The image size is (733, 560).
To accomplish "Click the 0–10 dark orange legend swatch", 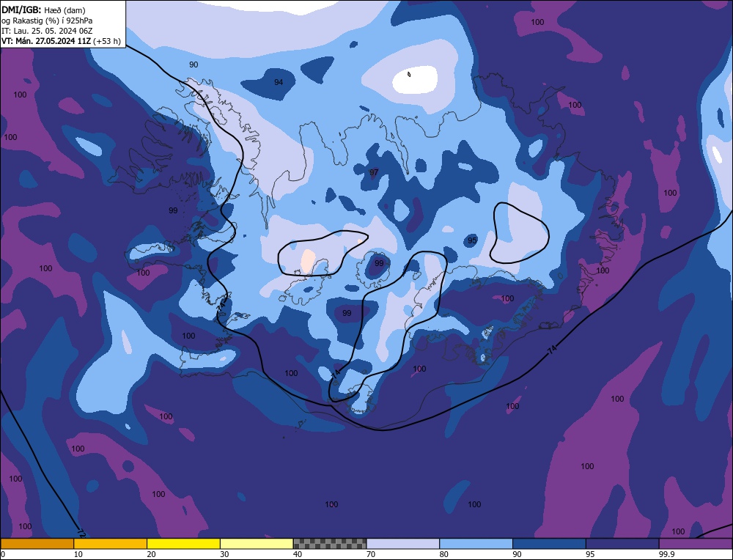I will (x=37, y=544).
